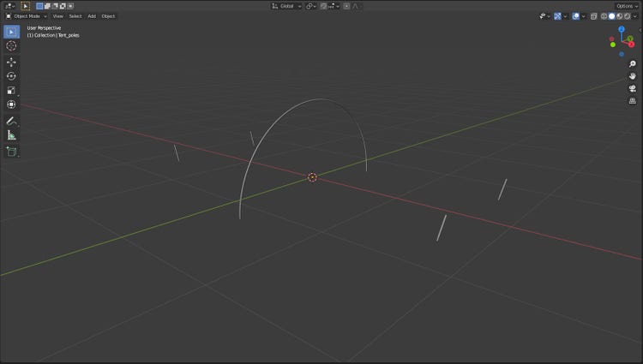Open the View menu
The image size is (643, 364).
pos(57,16)
